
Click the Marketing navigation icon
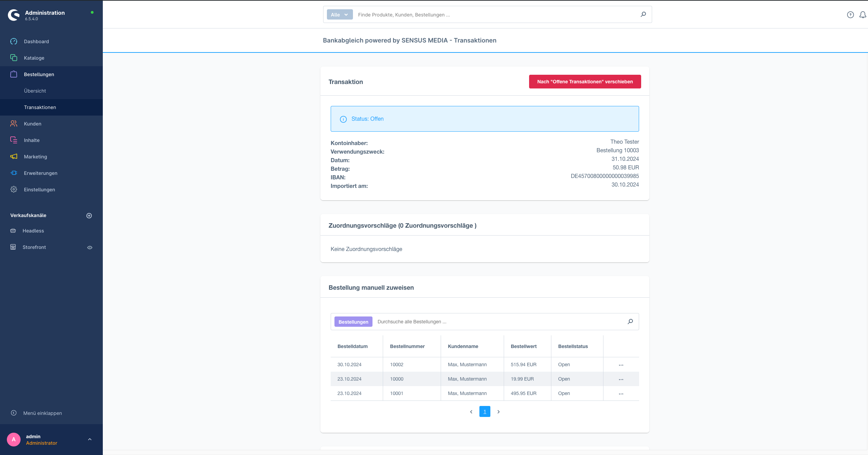[x=14, y=156]
